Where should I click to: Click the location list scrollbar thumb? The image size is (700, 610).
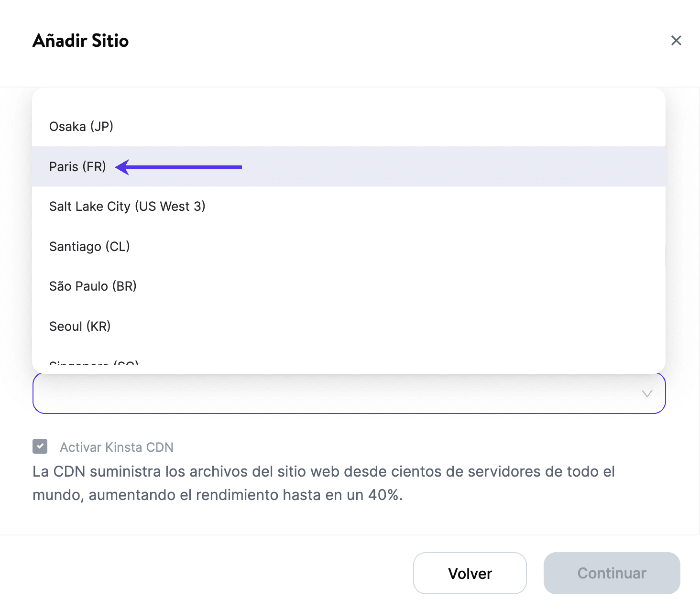(665, 255)
